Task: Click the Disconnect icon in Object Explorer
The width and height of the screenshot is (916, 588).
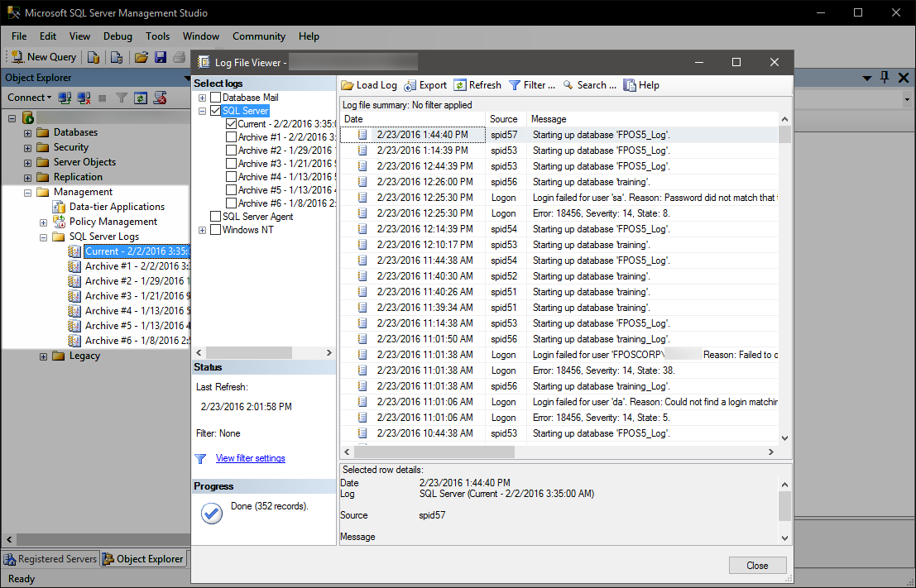Action: tap(84, 98)
